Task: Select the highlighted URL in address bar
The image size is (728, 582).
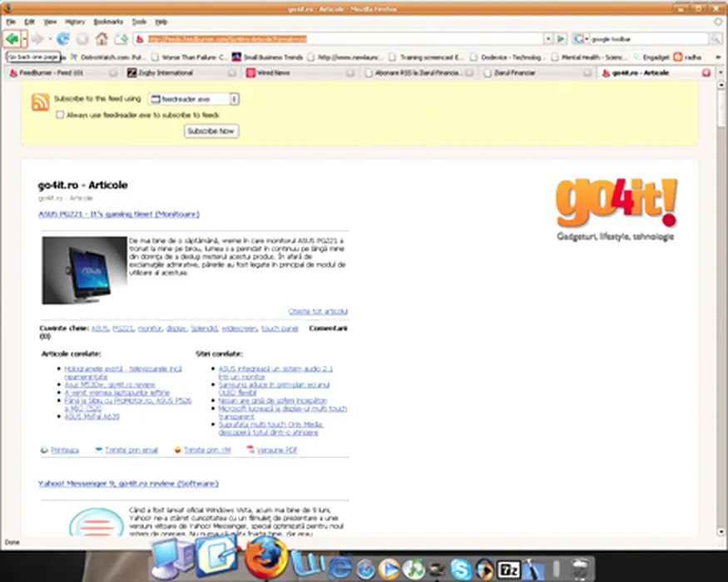Action: [x=227, y=39]
